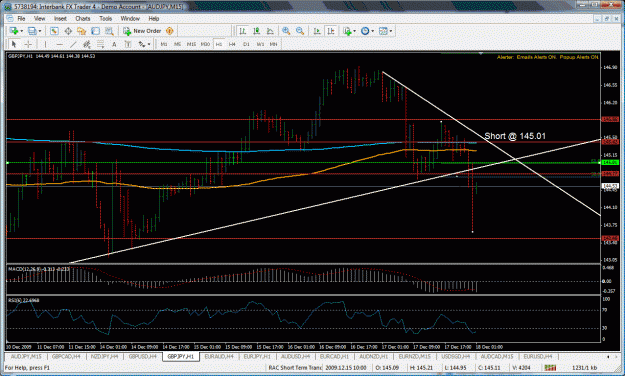625x376 pixels.
Task: Switch to Bar Chart display
Action: [x=242, y=31]
